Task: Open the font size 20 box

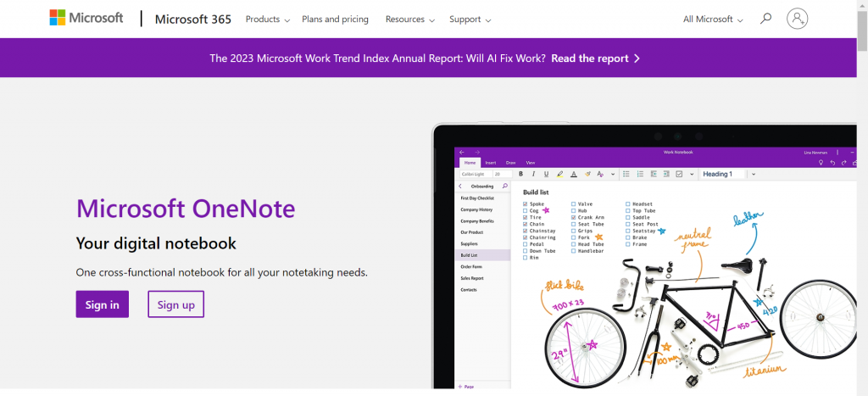Action: pos(502,174)
